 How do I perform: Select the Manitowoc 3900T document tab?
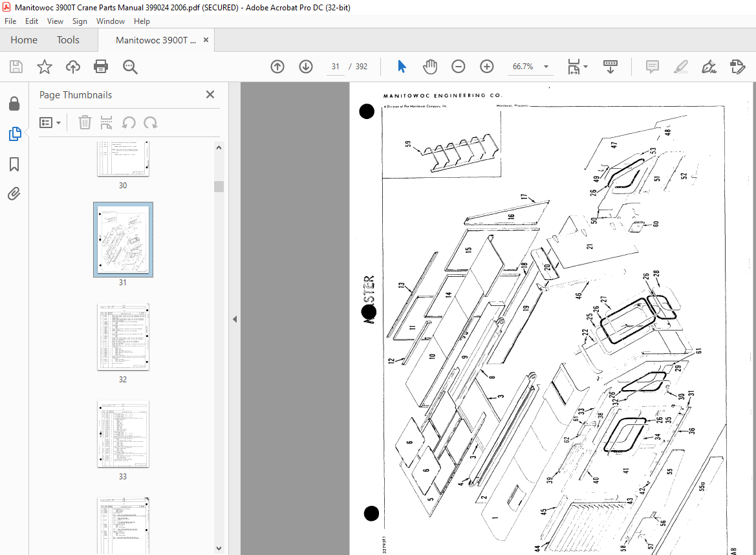tap(156, 40)
